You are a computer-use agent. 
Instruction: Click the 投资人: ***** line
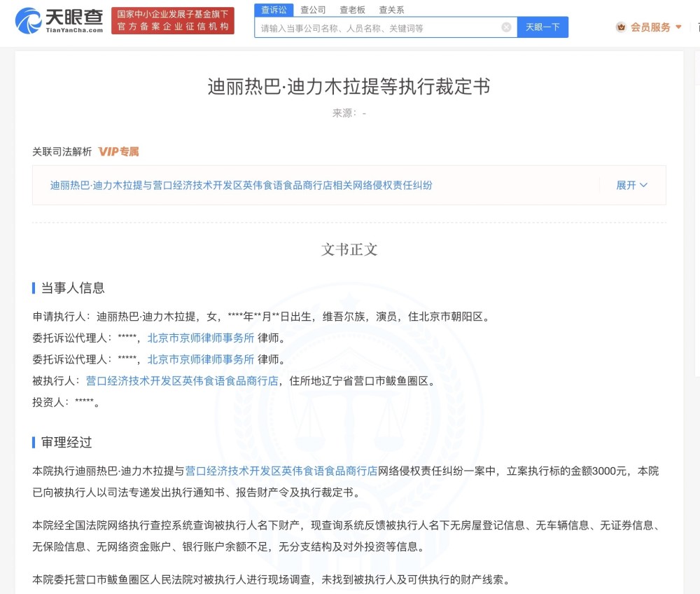pyautogui.click(x=66, y=402)
